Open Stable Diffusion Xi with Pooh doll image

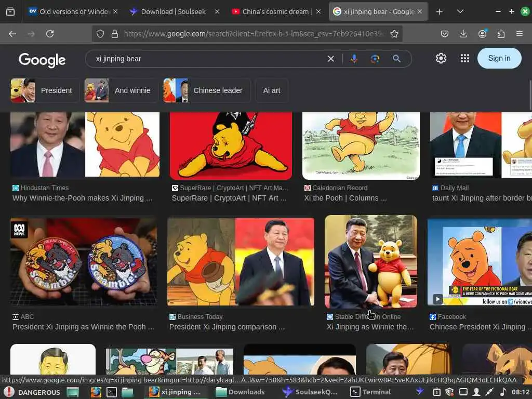coord(371,262)
